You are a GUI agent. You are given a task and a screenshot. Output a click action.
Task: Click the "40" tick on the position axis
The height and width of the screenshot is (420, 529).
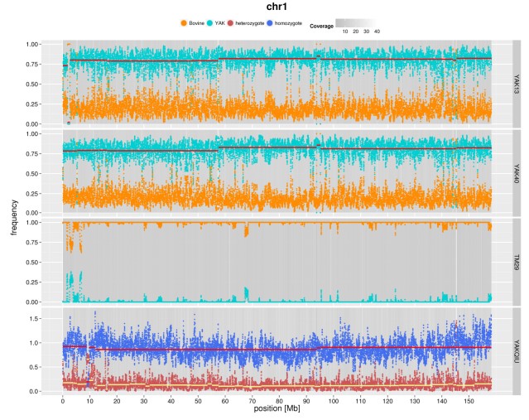point(171,401)
